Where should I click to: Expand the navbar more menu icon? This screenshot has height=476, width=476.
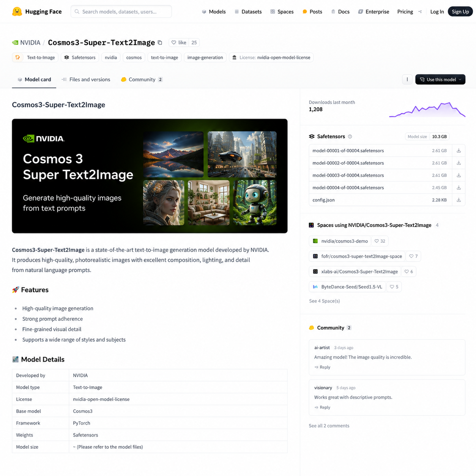(x=420, y=12)
